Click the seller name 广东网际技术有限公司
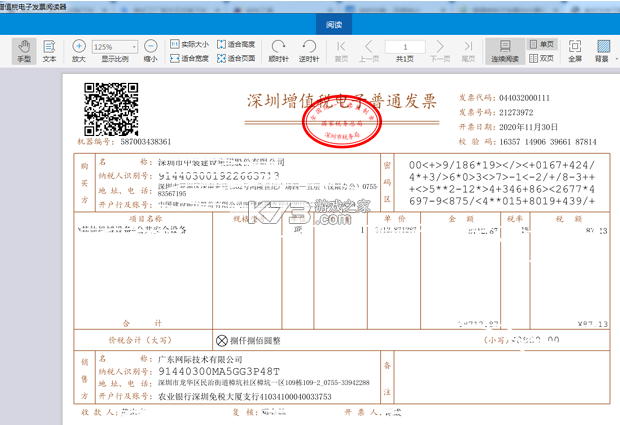The width and height of the screenshot is (620, 425). [200, 359]
